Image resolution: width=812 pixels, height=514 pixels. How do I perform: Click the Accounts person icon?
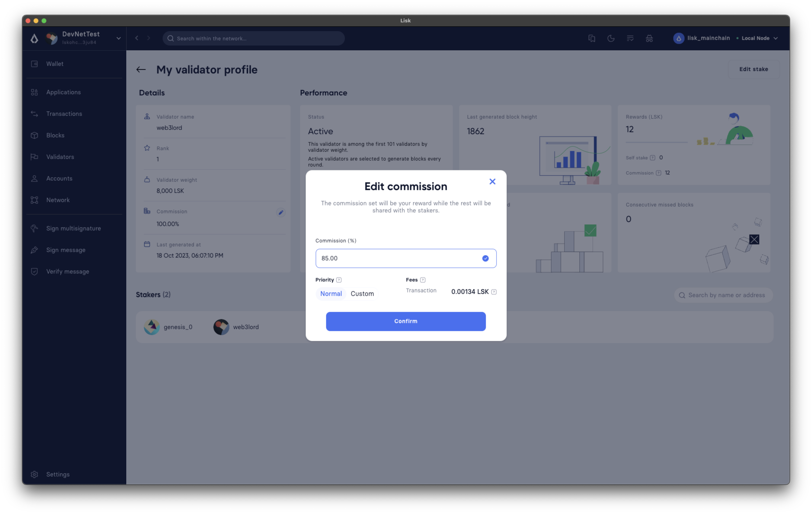34,178
